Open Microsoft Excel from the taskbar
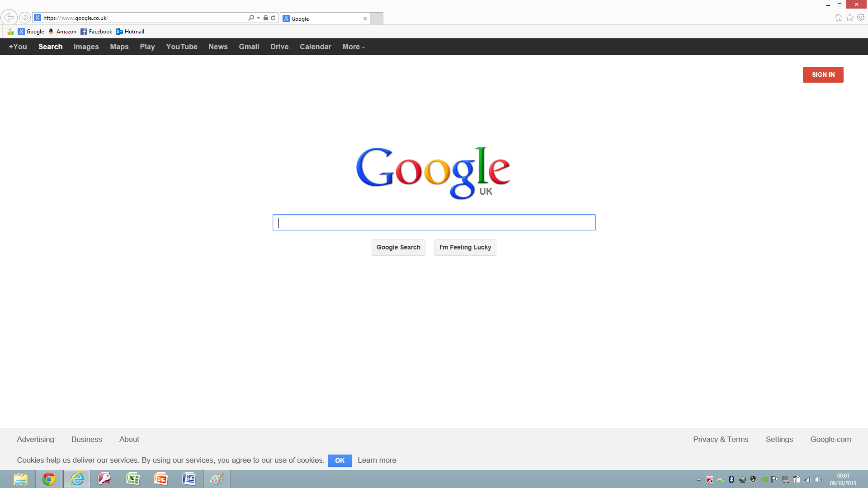Screen dimensions: 868x488 pyautogui.click(x=132, y=479)
